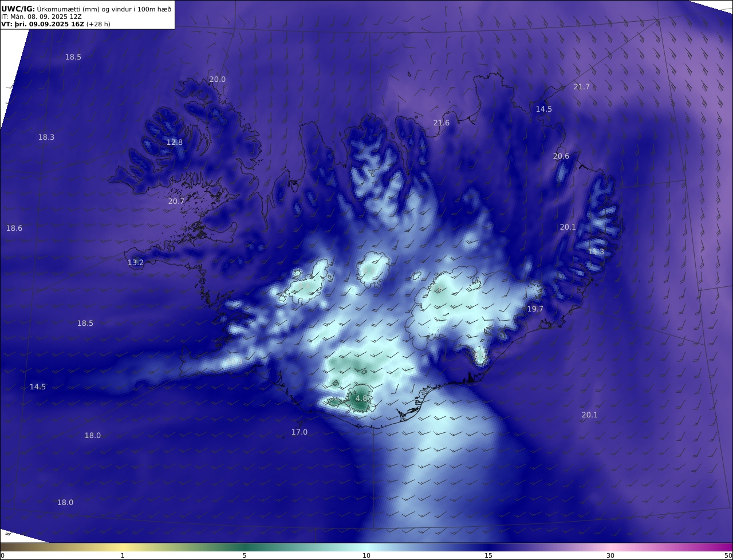Screen dimensions: 733x560
Task: Click the colorbar tick labeled 50
Action: pyautogui.click(x=728, y=555)
